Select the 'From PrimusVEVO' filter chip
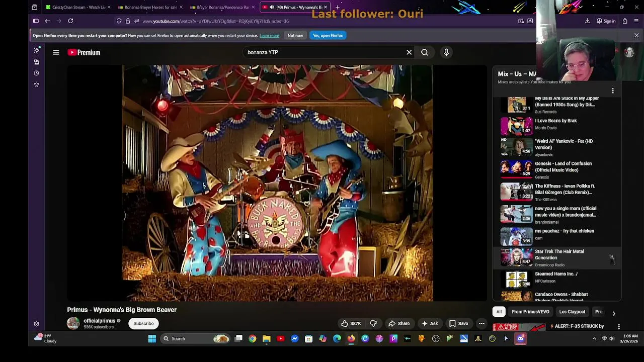The image size is (644, 362). point(530,312)
